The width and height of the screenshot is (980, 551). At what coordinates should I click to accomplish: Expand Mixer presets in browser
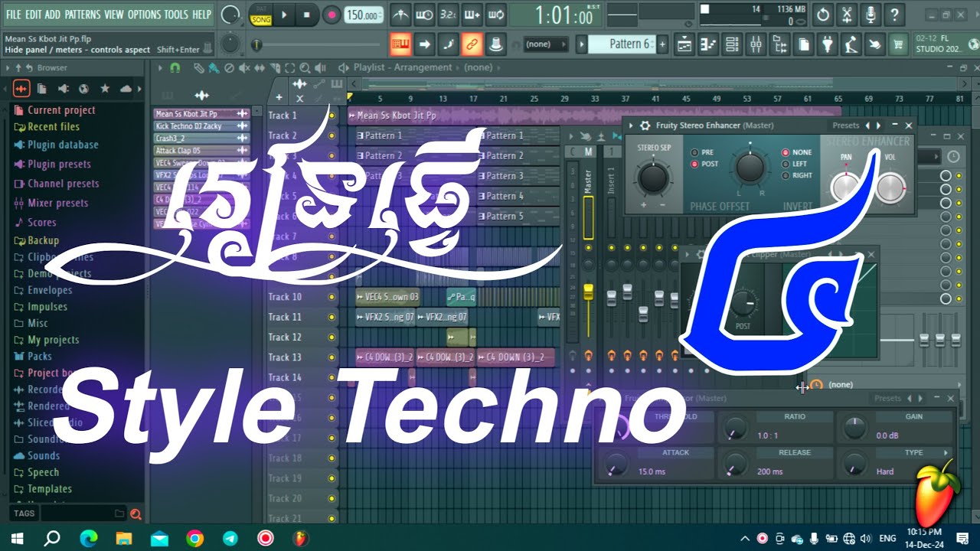click(57, 203)
